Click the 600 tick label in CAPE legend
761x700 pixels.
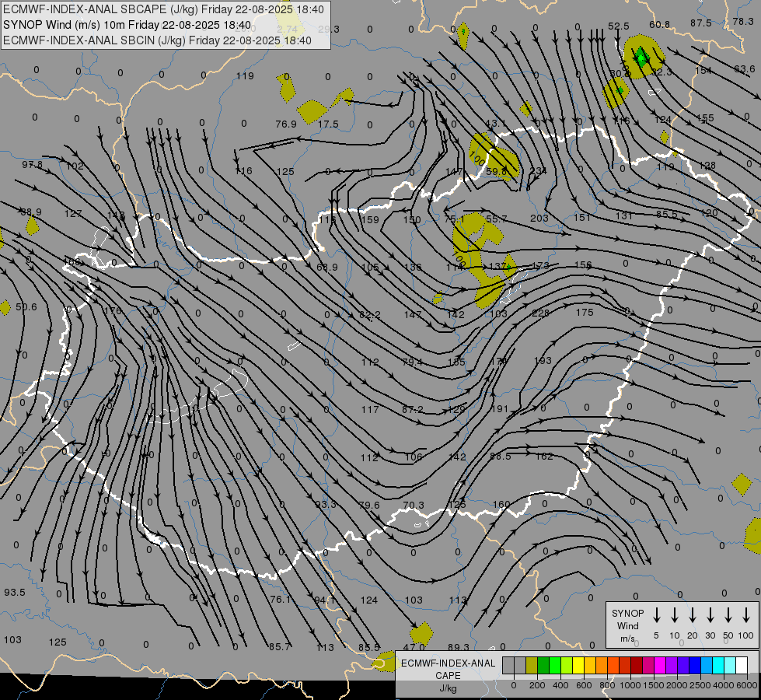pyautogui.click(x=584, y=685)
